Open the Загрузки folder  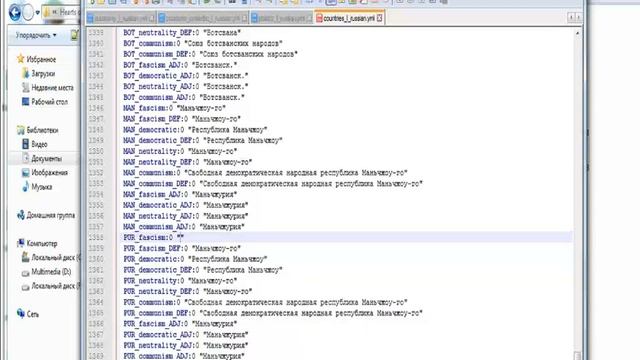click(39, 73)
